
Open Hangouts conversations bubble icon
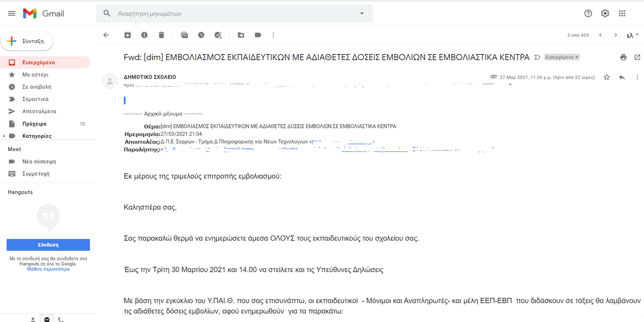47,319
